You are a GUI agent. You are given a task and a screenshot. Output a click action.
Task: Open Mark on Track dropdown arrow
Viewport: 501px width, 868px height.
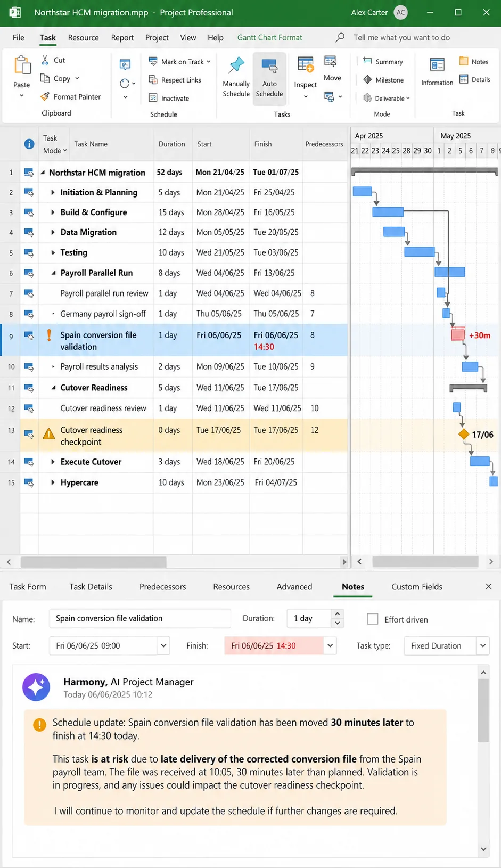pyautogui.click(x=208, y=62)
